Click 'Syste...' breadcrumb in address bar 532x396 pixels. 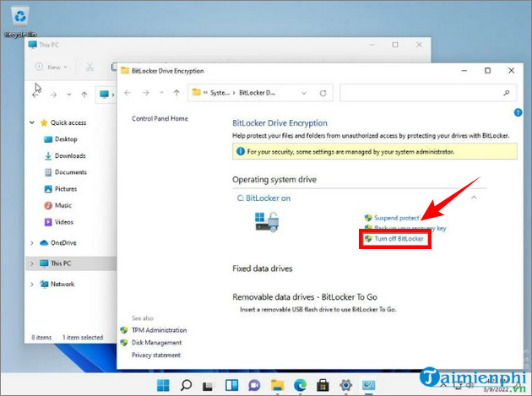(x=220, y=93)
